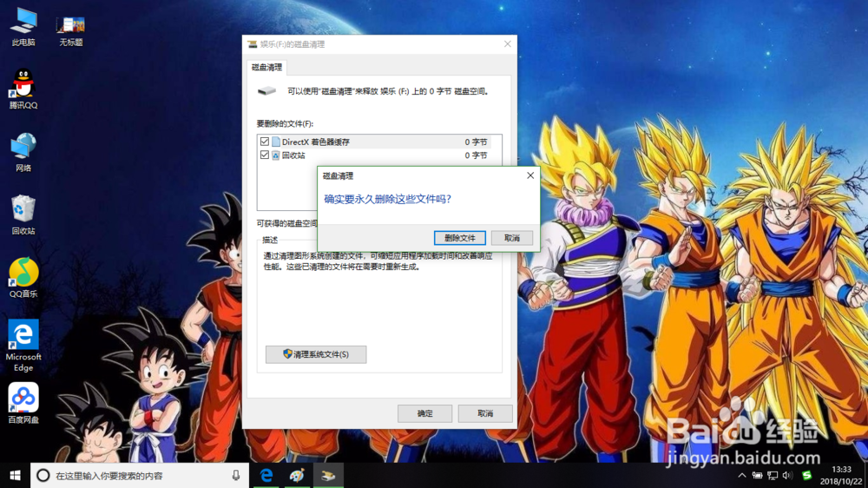Show hidden system tray icons
Image resolution: width=868 pixels, height=488 pixels.
pos(742,475)
